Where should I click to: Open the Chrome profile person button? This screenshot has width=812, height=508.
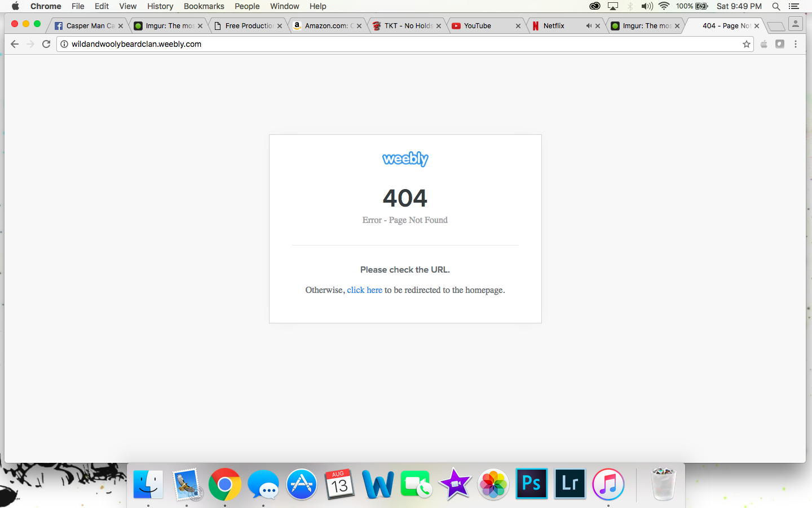click(x=796, y=24)
